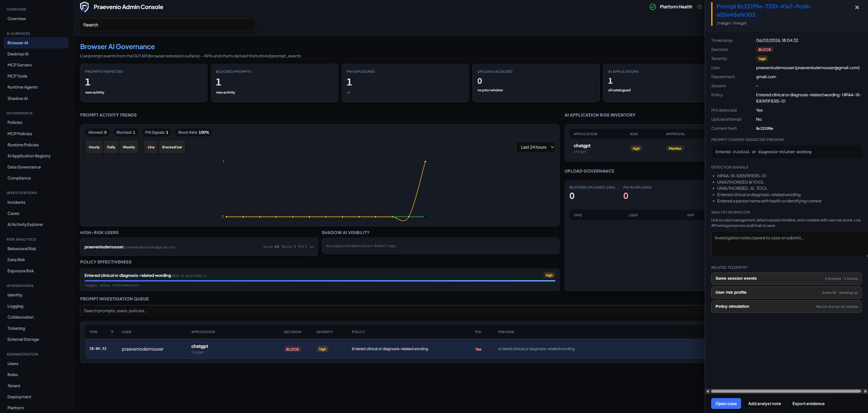Open Incidents under Investigations
This screenshot has height=413, width=868.
[x=16, y=202]
